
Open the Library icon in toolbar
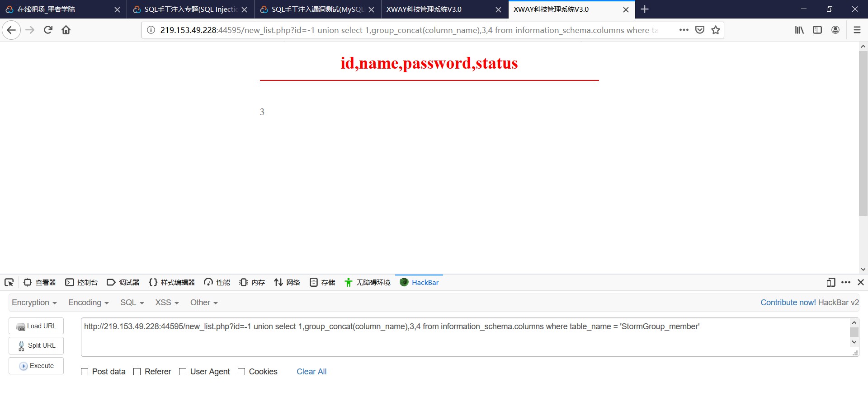coord(799,30)
